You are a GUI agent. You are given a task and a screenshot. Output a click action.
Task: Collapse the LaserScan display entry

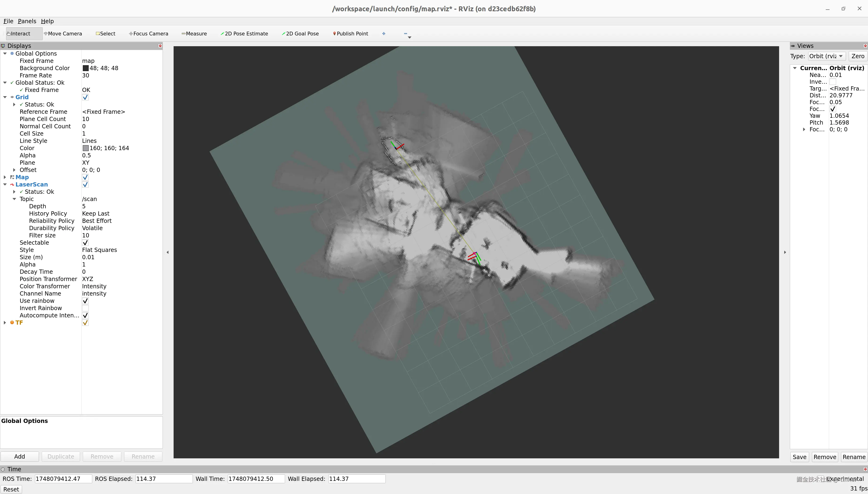(x=5, y=185)
